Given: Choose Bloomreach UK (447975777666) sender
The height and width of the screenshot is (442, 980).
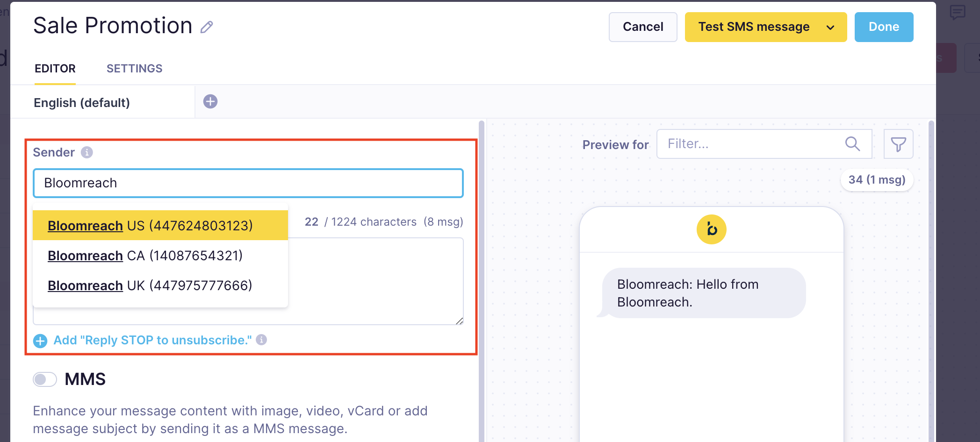Looking at the screenshot, I should pyautogui.click(x=160, y=285).
